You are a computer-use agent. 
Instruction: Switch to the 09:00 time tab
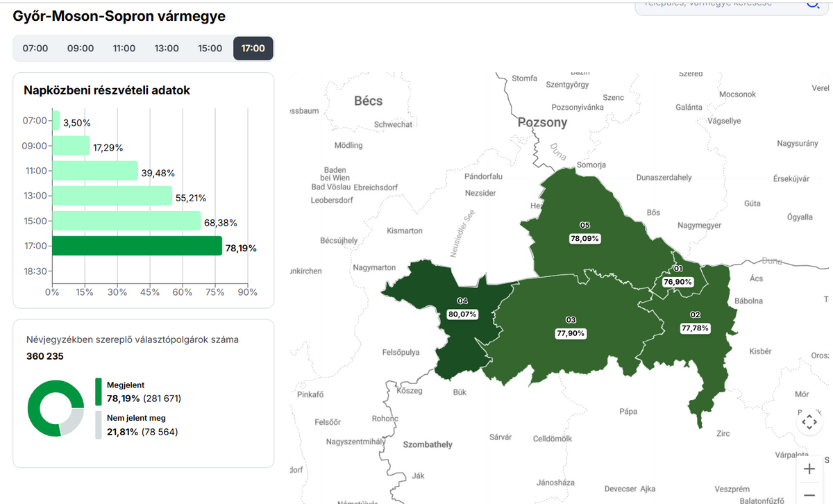[81, 48]
